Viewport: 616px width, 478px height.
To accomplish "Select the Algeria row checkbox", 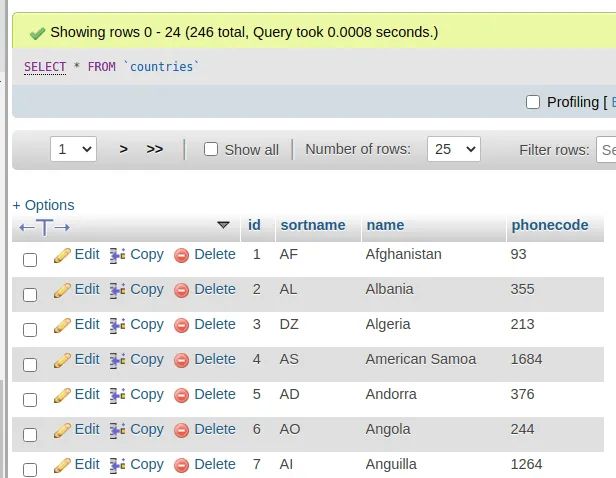I will 30,330.
